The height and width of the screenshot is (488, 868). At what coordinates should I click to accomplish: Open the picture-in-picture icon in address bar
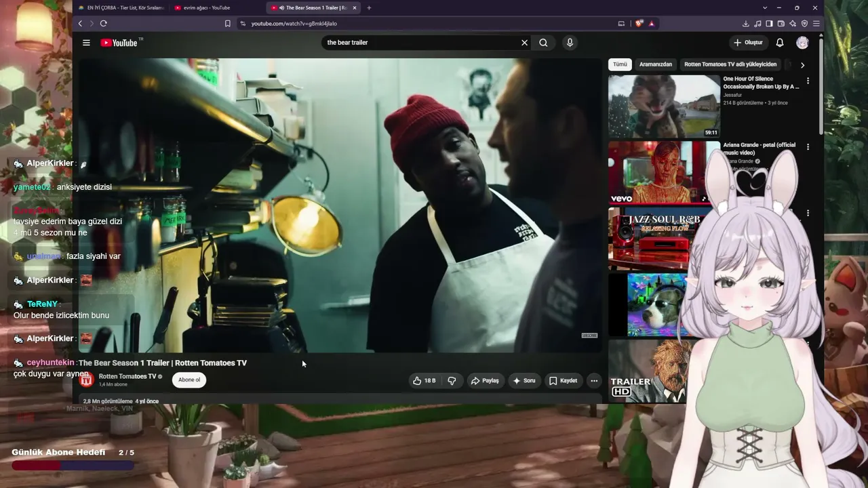[621, 24]
